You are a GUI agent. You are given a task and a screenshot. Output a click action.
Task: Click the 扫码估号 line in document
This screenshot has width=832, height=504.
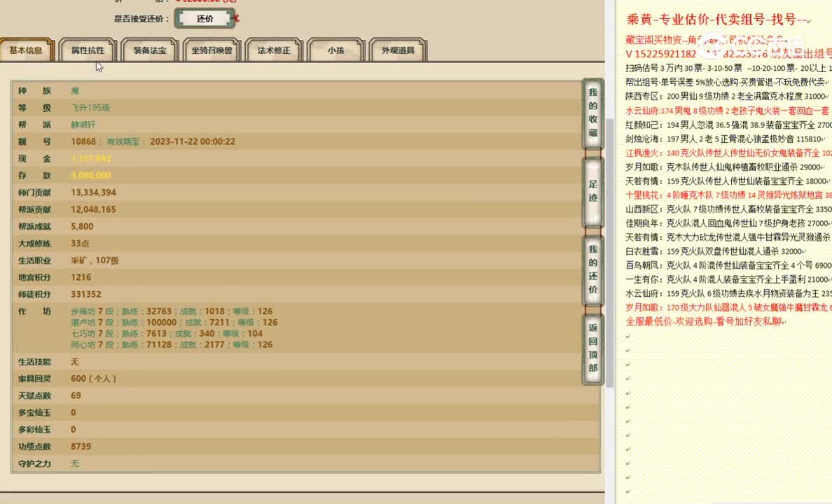(x=729, y=68)
